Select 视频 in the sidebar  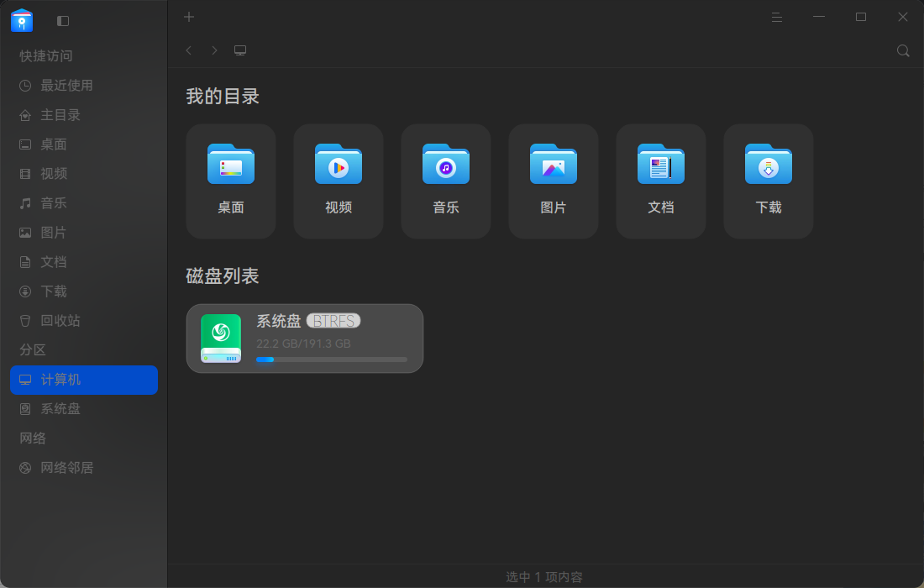[x=84, y=174]
